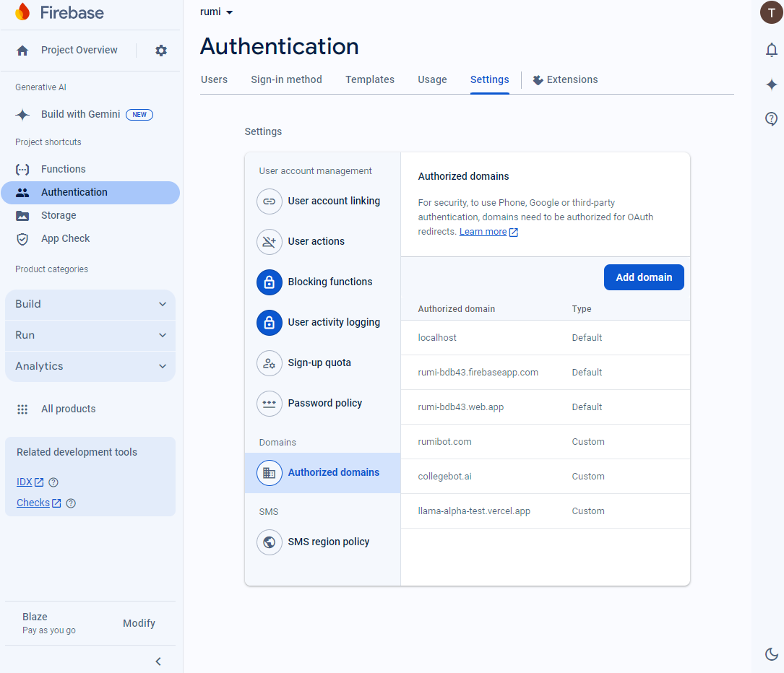Collapse the left sidebar with chevron

pos(158,661)
